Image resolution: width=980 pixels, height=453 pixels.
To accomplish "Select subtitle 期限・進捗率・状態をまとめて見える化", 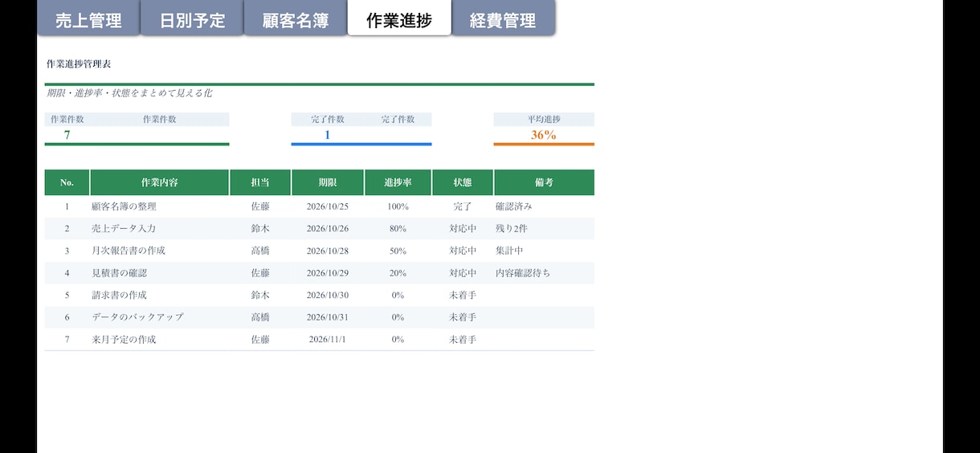I will click(129, 93).
